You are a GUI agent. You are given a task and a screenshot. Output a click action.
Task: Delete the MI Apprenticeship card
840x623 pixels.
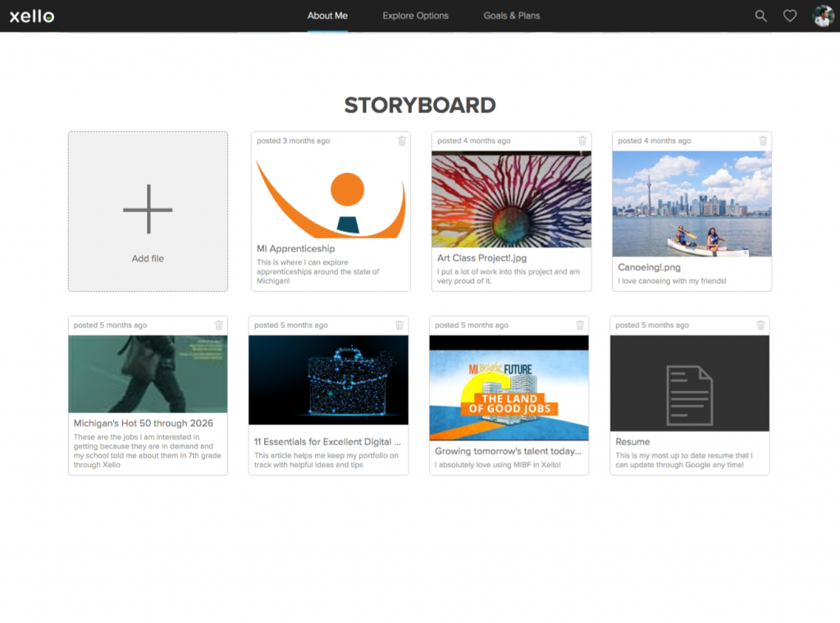[x=402, y=141]
